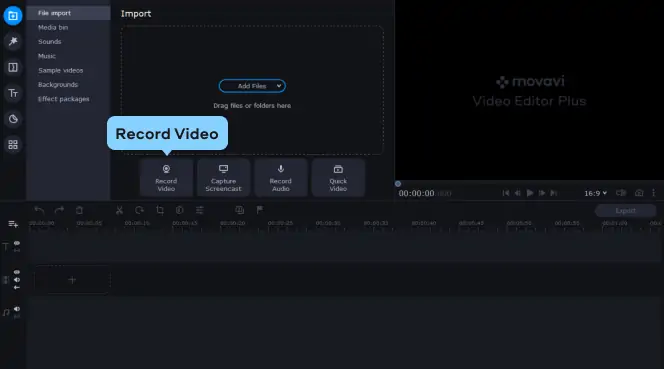This screenshot has height=369, width=664.
Task: Open the Color adjustments icon
Action: [180, 210]
